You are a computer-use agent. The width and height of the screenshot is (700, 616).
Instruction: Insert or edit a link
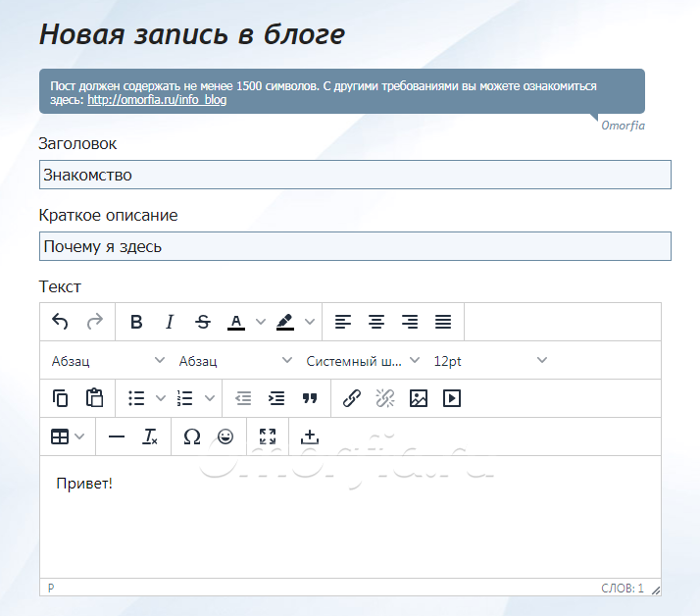pos(352,398)
